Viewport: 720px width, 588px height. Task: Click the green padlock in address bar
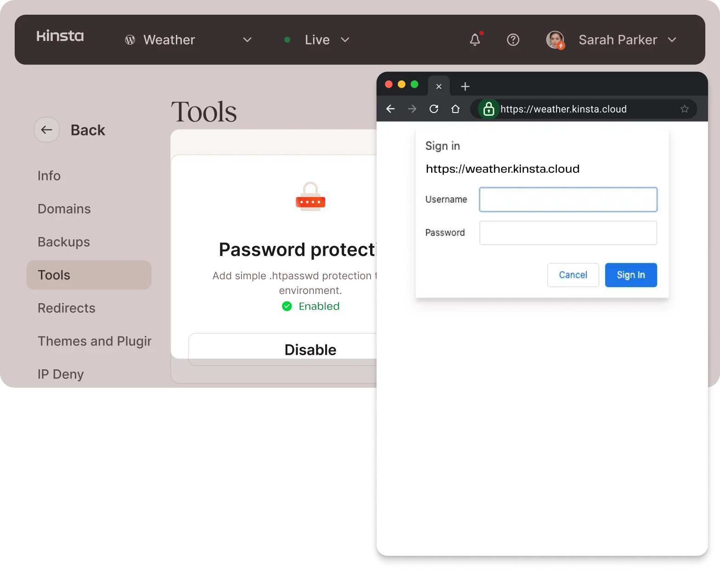coord(489,109)
